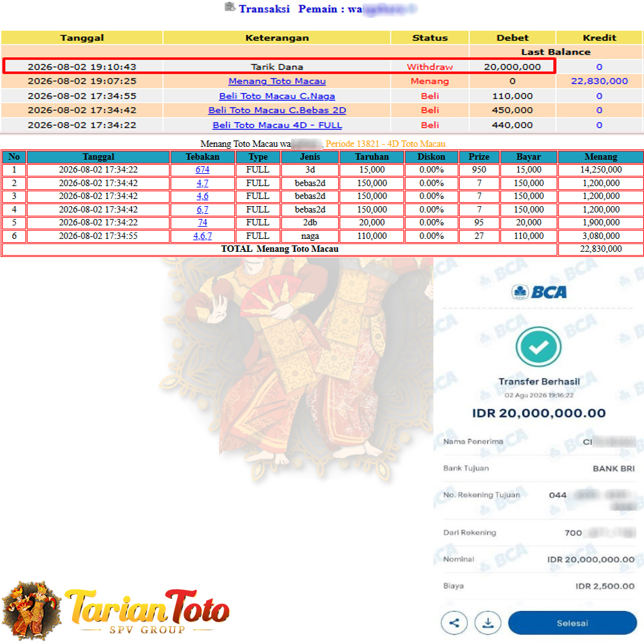Click the TarianToto SPV Group logo
This screenshot has width=644, height=644.
(x=116, y=611)
